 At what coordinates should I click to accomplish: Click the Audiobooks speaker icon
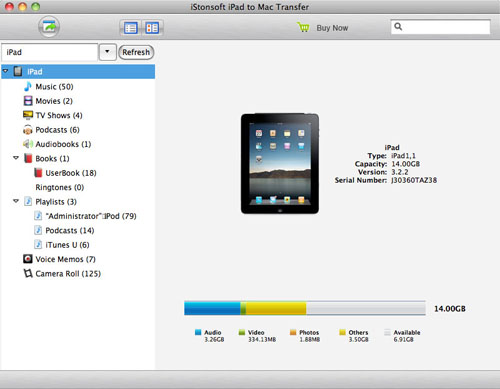(x=28, y=144)
